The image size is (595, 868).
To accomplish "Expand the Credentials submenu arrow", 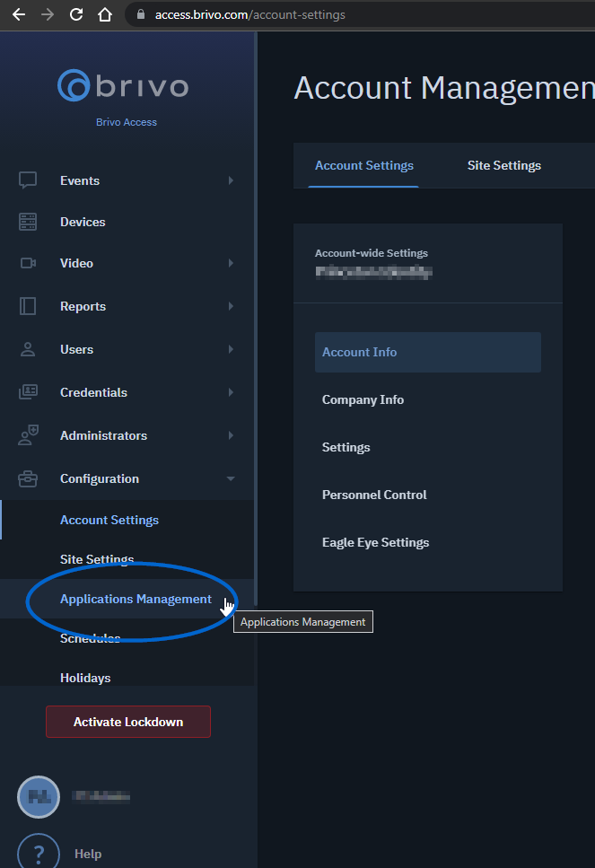I will [x=231, y=392].
